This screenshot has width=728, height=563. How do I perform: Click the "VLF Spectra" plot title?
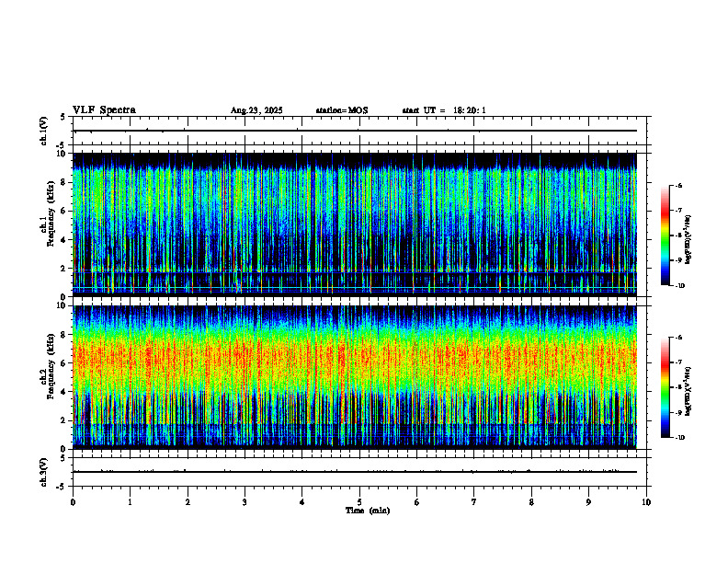point(104,110)
